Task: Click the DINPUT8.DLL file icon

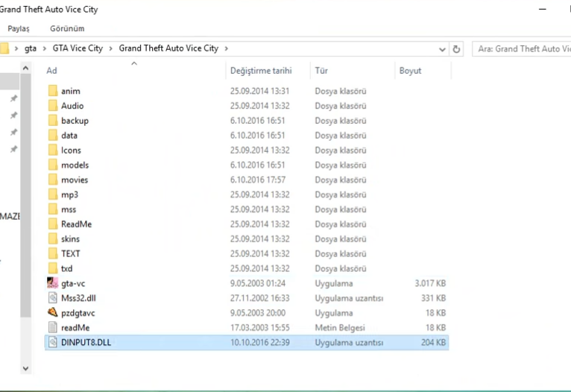Action: click(x=52, y=343)
